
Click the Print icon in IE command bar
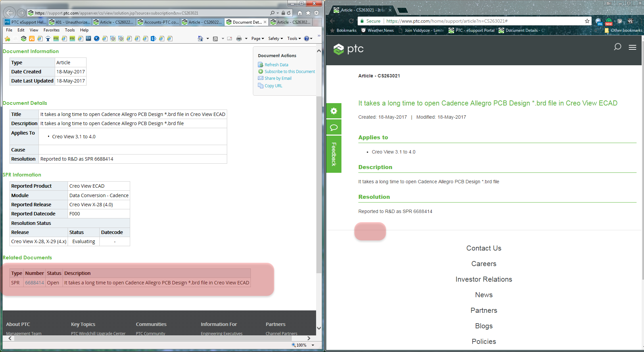point(239,39)
